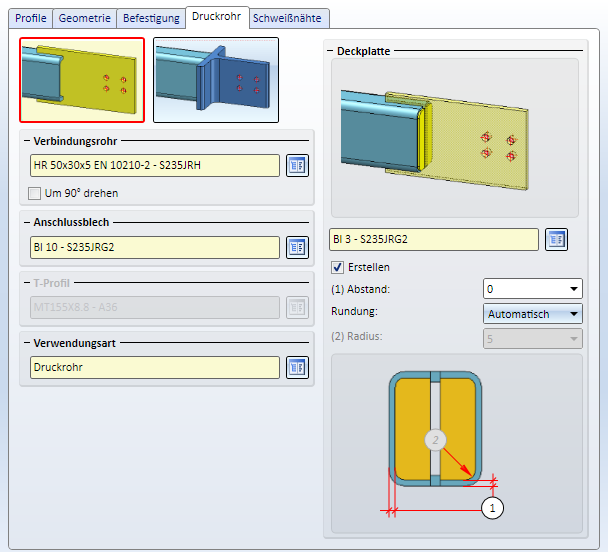The height and width of the screenshot is (552, 608).
Task: Uncheck the Erstellen checkbox
Action: click(x=337, y=267)
